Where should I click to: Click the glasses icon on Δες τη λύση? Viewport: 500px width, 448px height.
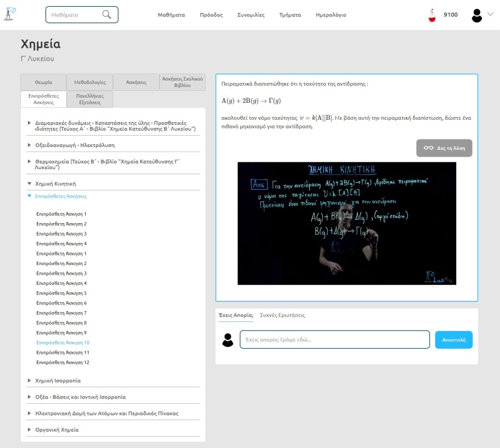coord(428,148)
